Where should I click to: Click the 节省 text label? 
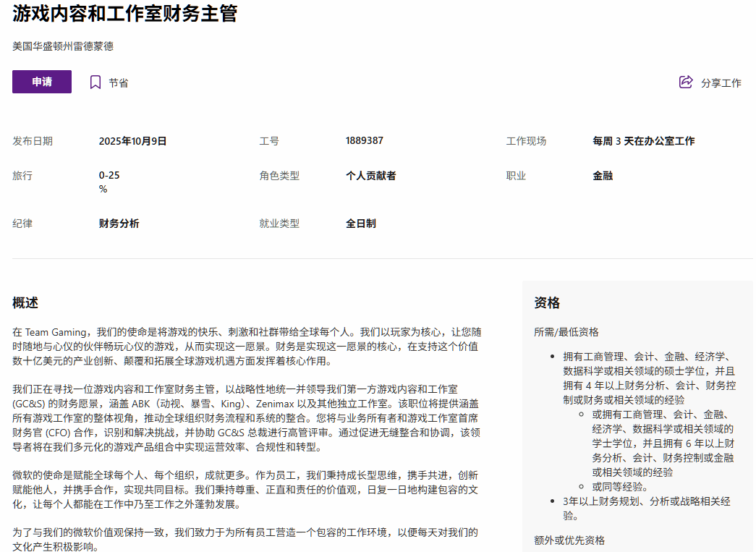pos(119,83)
